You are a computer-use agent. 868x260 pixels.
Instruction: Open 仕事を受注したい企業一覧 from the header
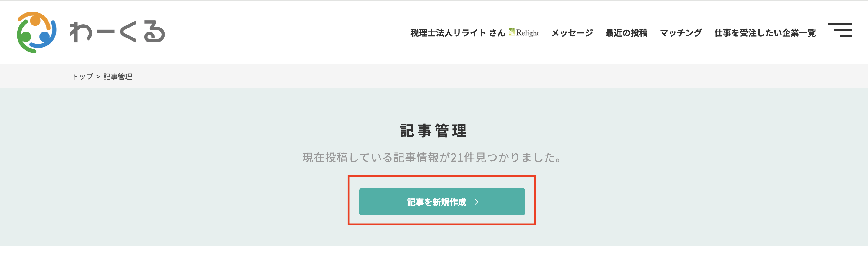point(765,33)
